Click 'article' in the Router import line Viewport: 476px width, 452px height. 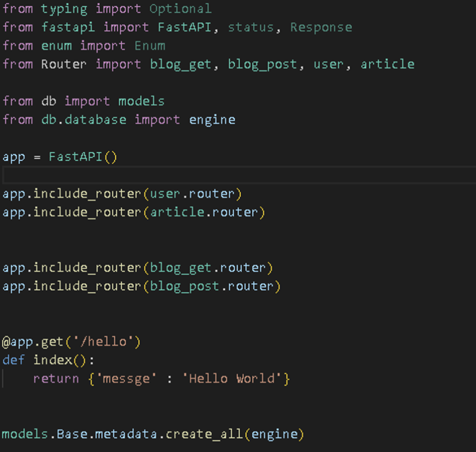click(x=387, y=64)
